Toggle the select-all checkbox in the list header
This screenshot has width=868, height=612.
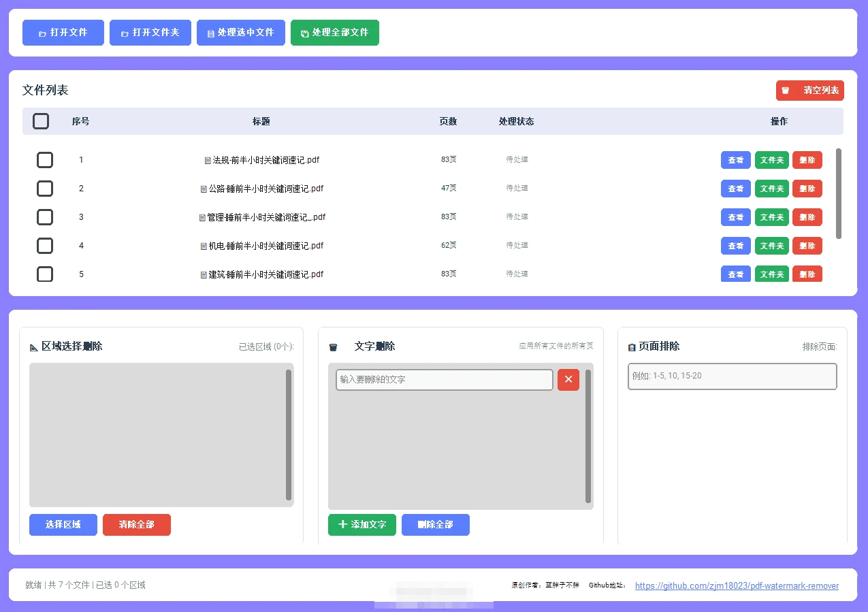pyautogui.click(x=41, y=120)
